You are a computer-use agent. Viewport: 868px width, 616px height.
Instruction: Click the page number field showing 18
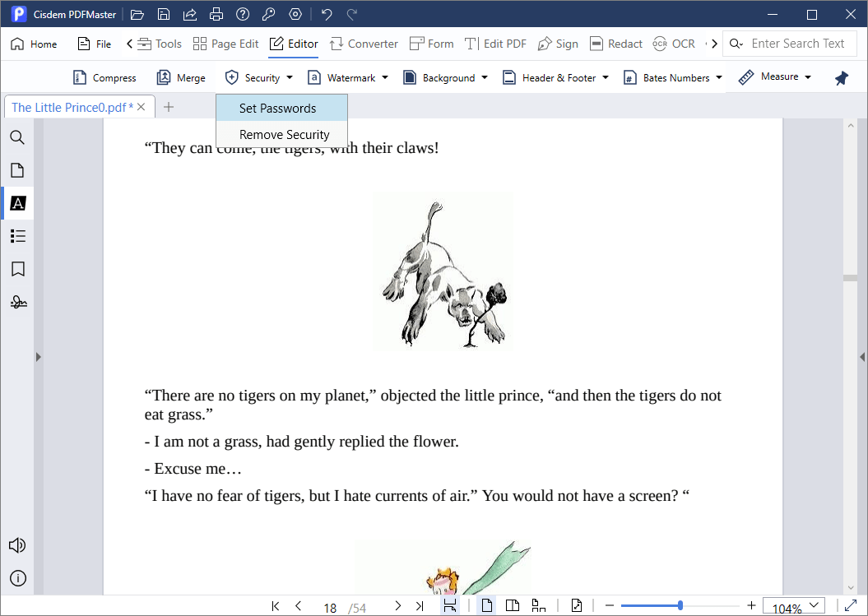331,608
